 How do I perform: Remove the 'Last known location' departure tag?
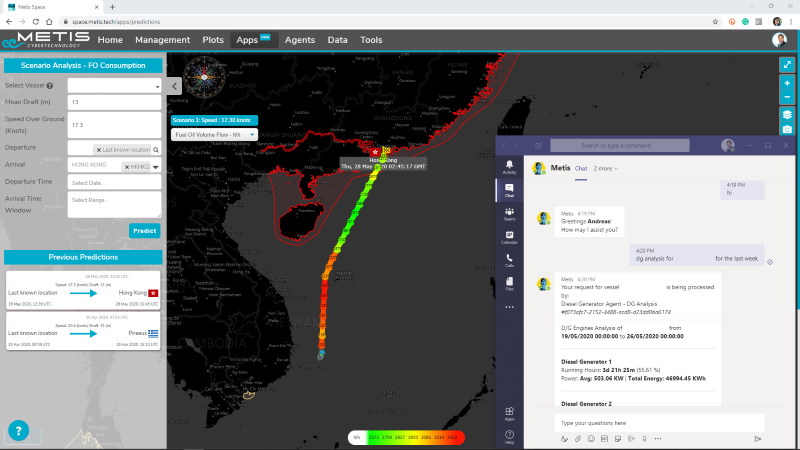pos(98,150)
